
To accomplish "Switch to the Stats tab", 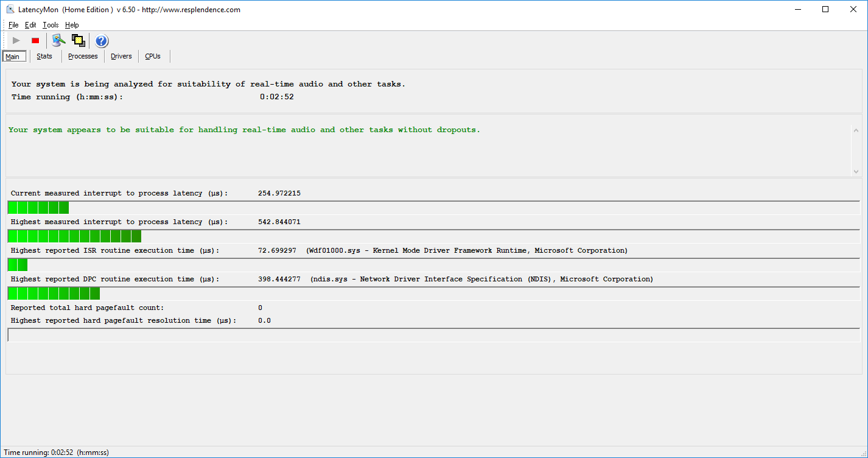I will [44, 56].
